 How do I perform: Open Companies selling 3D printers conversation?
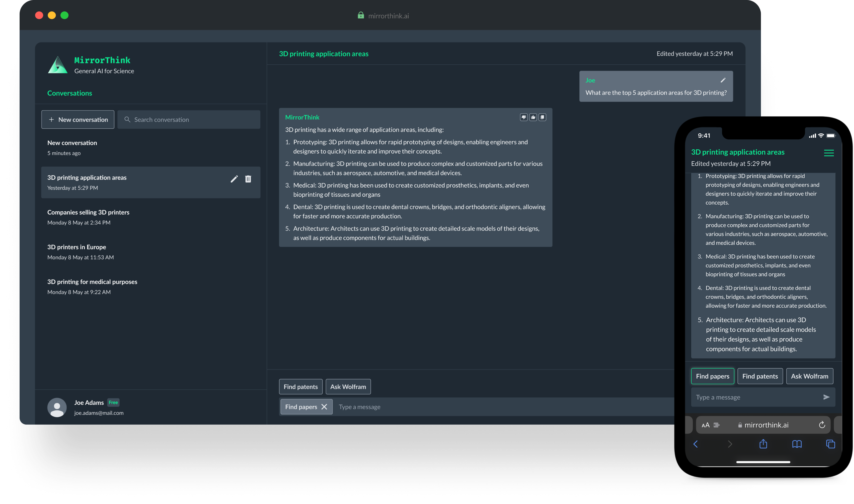click(88, 217)
